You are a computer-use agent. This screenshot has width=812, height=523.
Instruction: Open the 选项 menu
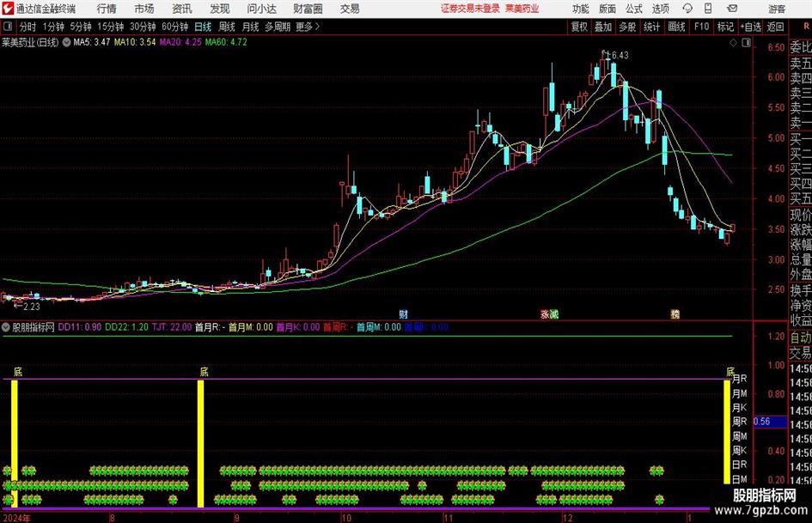click(660, 9)
